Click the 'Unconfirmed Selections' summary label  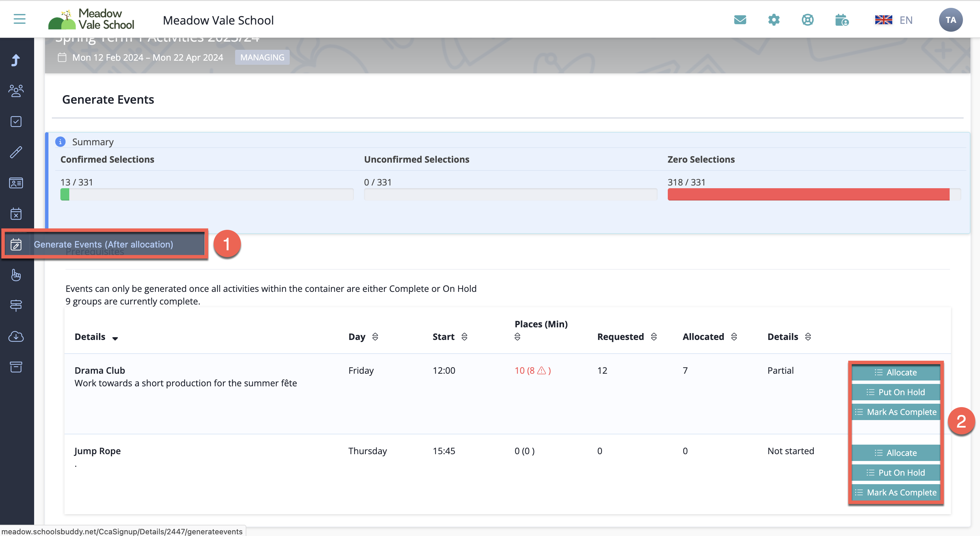(417, 159)
